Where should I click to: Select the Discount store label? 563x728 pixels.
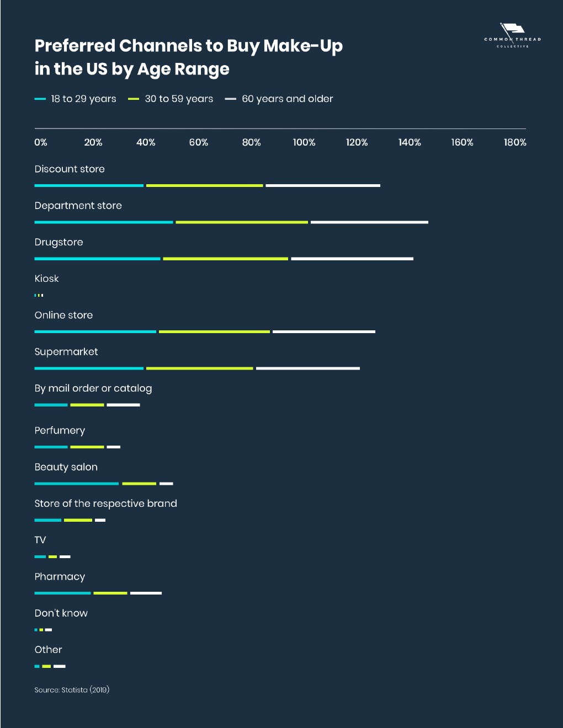click(x=70, y=169)
